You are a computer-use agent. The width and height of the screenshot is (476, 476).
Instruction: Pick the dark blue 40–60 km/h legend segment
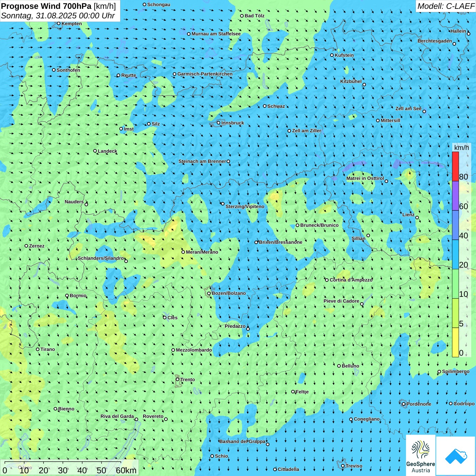coord(455,225)
